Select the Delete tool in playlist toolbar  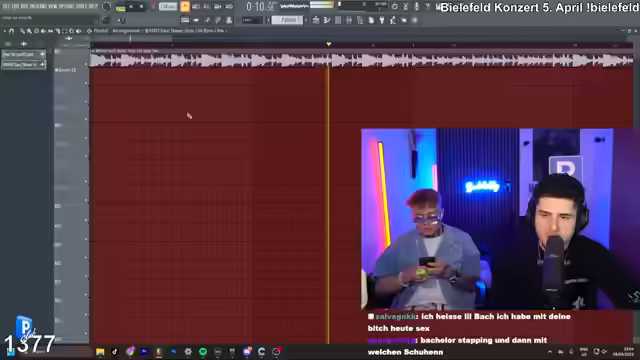(x=36, y=31)
